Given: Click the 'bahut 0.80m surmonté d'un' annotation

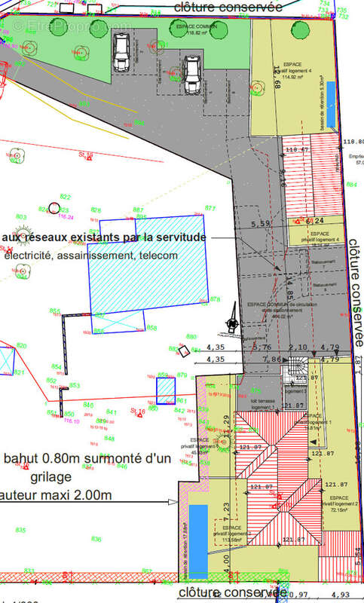Looking at the screenshot, I should point(87,459).
